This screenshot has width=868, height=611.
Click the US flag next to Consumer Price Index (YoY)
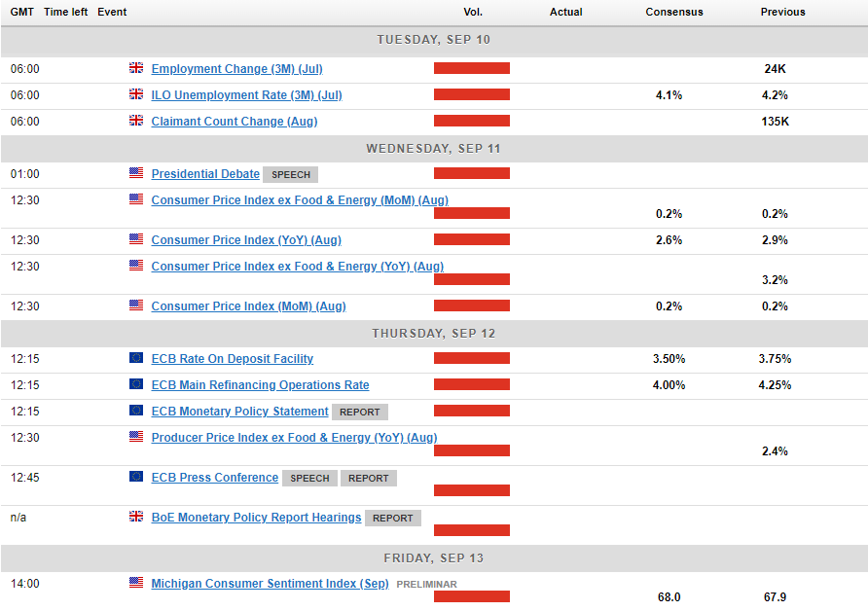(136, 240)
